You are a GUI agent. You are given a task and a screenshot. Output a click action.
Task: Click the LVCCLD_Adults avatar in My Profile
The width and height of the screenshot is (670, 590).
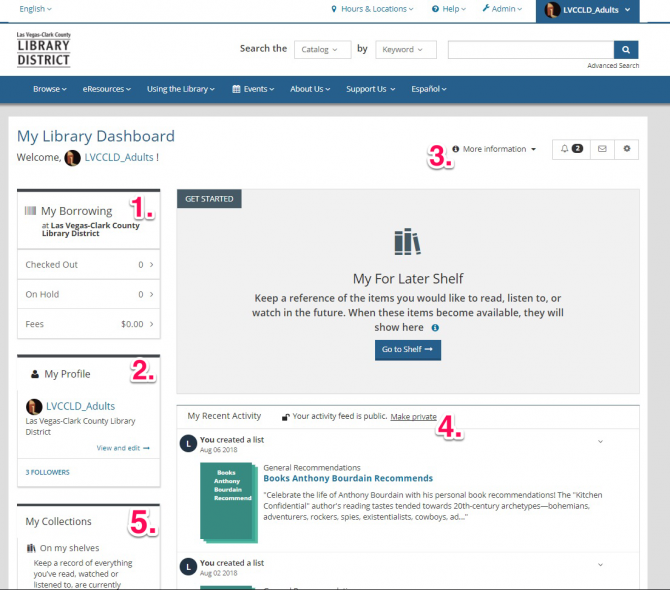click(34, 406)
